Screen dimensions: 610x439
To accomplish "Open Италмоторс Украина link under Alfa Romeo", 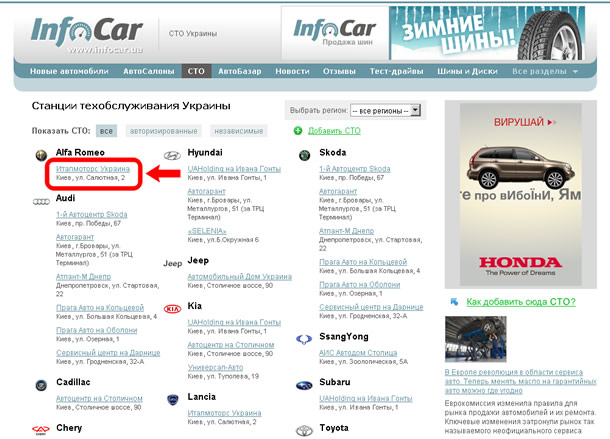I will [x=93, y=169].
